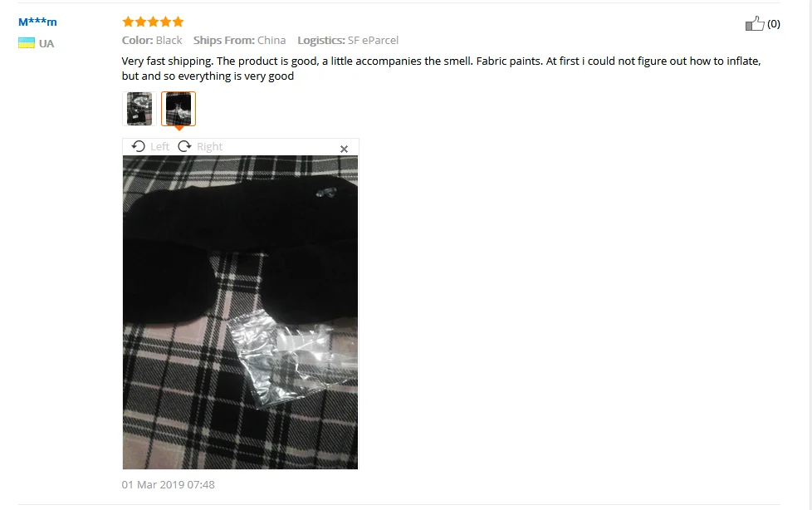This screenshot has width=812, height=510.
Task: Click the Left rotate label
Action: point(159,147)
